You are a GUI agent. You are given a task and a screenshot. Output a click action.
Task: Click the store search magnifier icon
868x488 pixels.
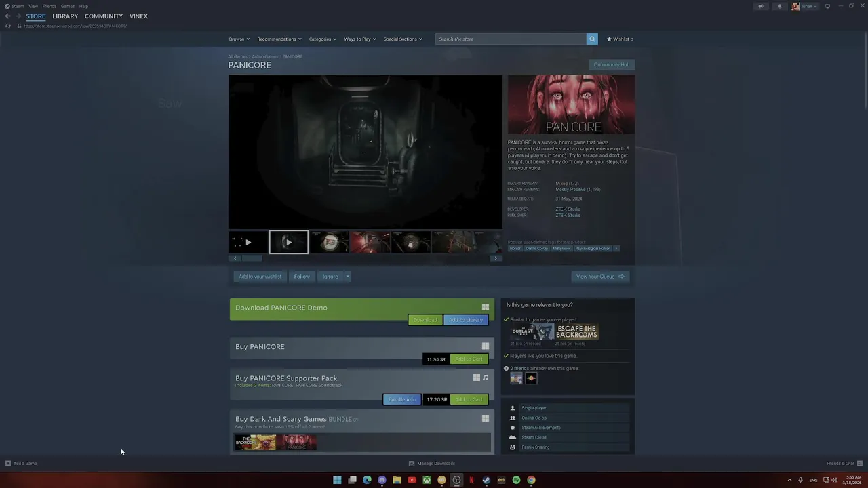592,39
